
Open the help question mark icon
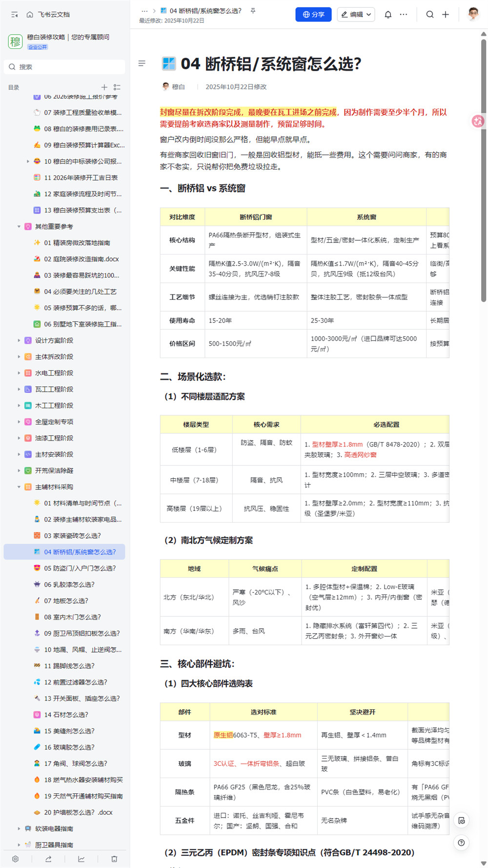pos(462,843)
